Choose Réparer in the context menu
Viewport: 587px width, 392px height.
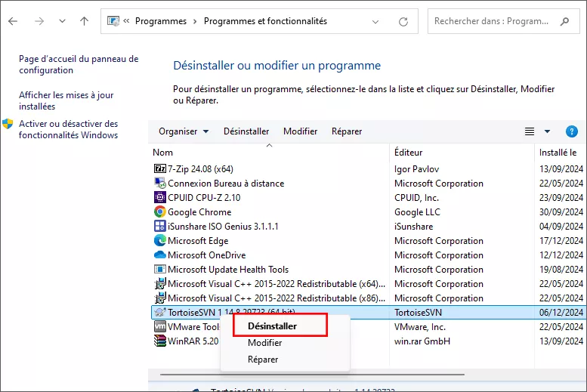[263, 360]
